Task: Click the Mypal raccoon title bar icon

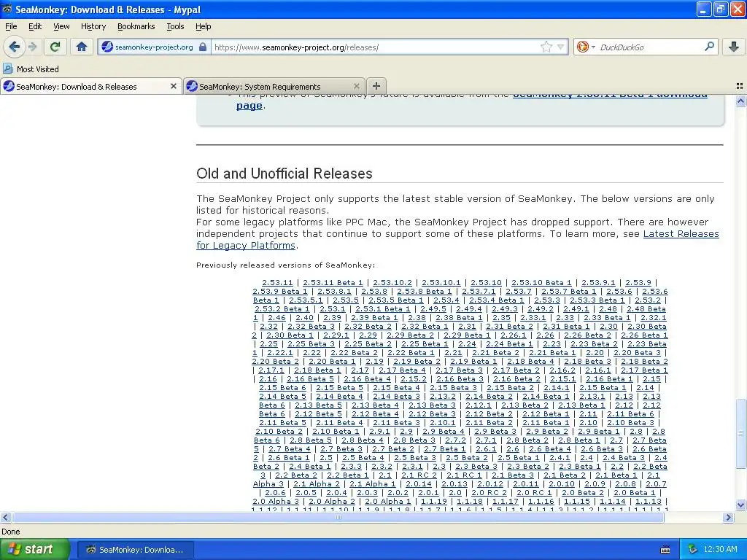Action: (x=7, y=9)
